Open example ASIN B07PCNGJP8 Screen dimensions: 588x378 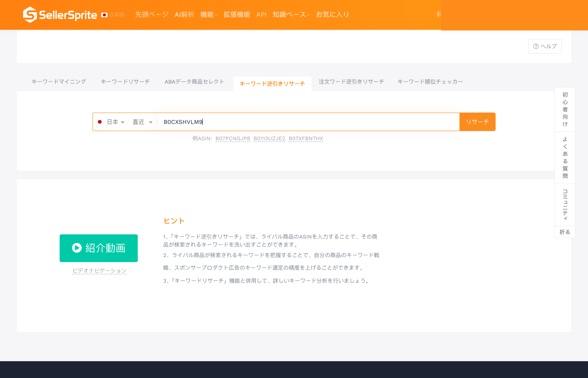coord(233,138)
